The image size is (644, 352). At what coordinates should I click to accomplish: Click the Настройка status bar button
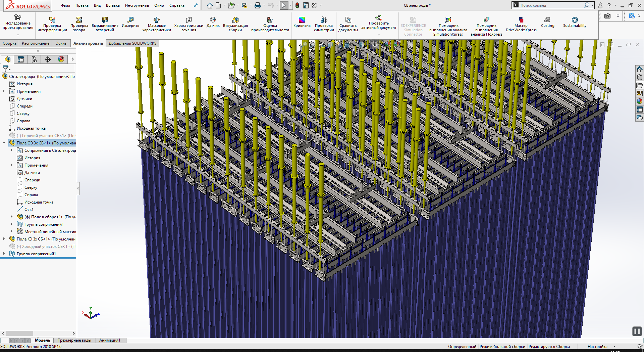point(597,347)
